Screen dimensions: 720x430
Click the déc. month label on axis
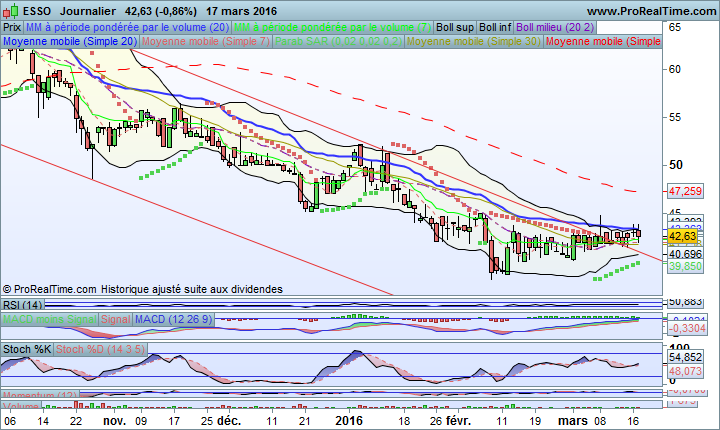pos(229,421)
